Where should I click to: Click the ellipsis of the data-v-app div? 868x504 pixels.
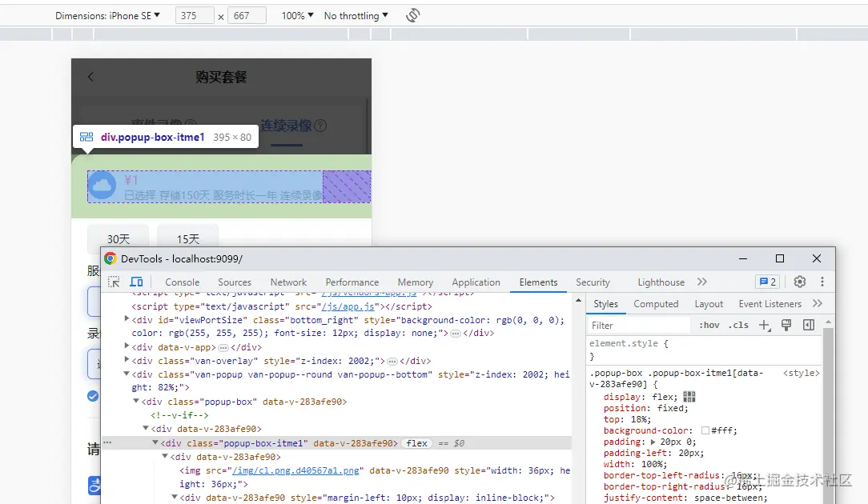223,347
